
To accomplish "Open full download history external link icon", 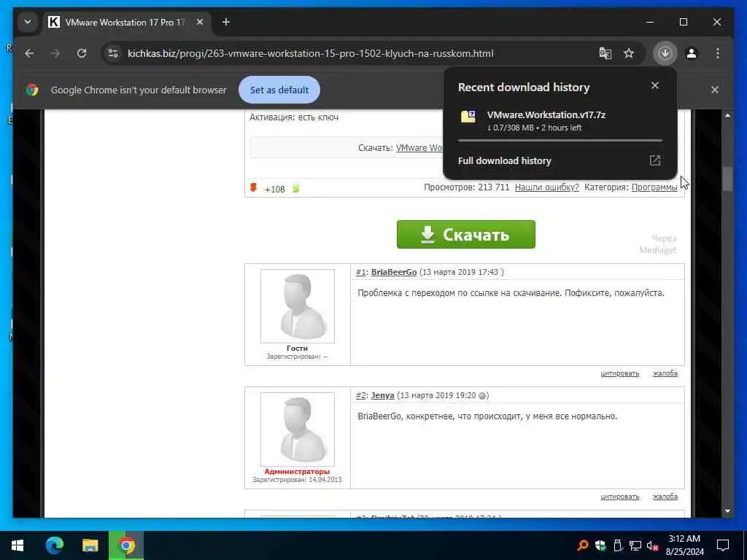I will (x=655, y=160).
